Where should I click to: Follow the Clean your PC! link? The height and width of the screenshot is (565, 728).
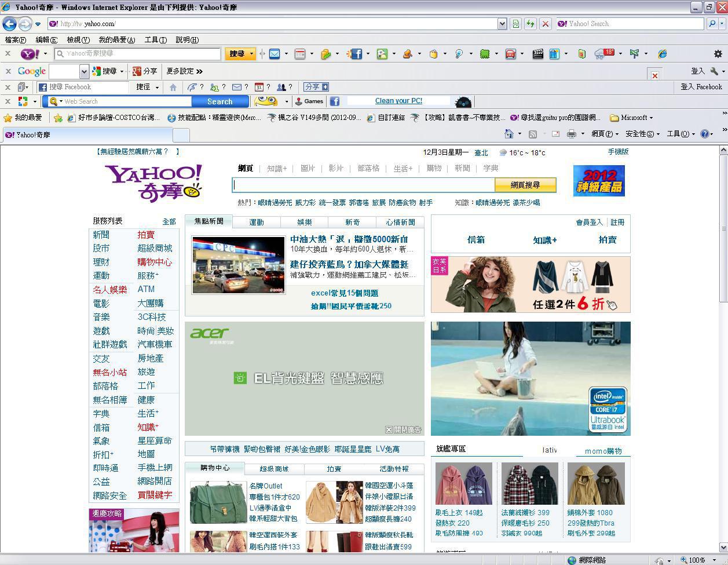click(398, 101)
